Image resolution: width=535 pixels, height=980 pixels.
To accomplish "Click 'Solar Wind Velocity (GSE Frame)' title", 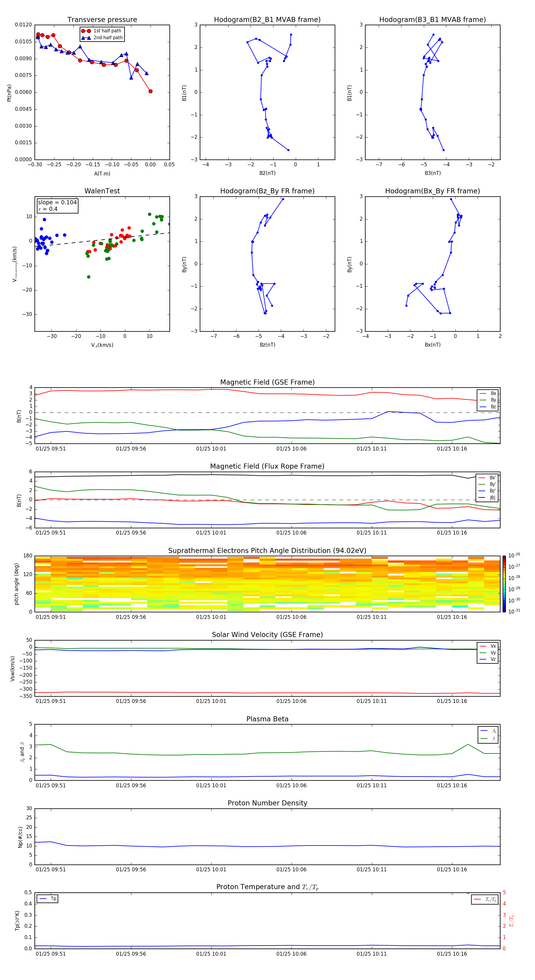I will [x=267, y=635].
